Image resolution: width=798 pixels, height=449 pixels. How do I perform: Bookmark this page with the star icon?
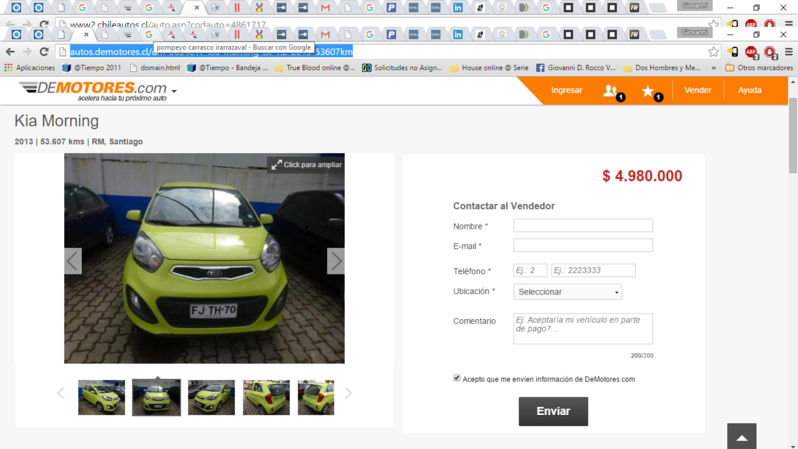pyautogui.click(x=714, y=52)
